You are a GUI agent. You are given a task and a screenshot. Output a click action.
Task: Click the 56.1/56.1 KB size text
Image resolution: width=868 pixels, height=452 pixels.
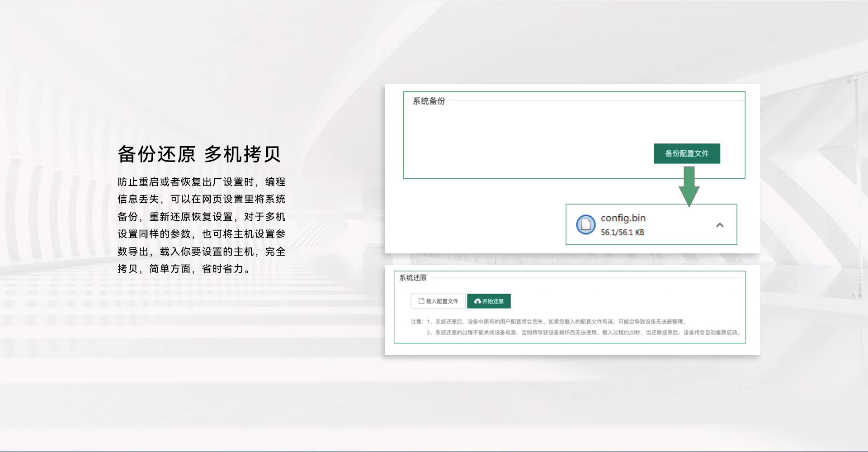[x=622, y=232]
